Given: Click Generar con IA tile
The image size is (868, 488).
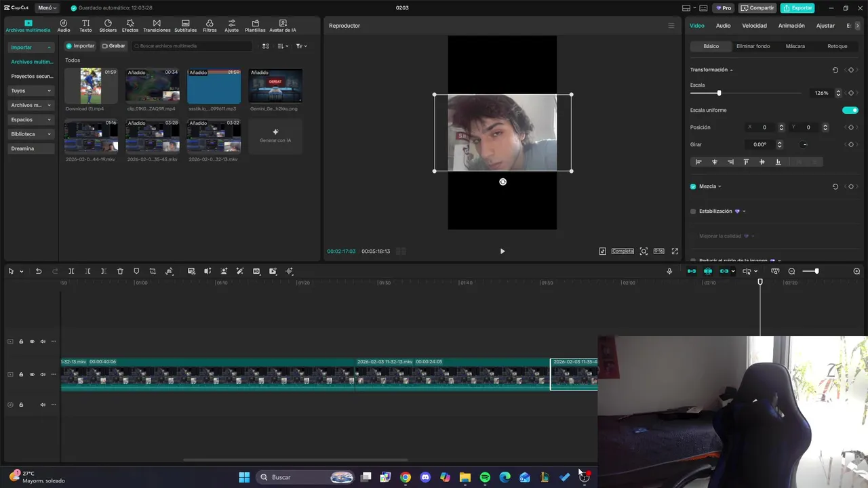Looking at the screenshot, I should click(x=275, y=136).
